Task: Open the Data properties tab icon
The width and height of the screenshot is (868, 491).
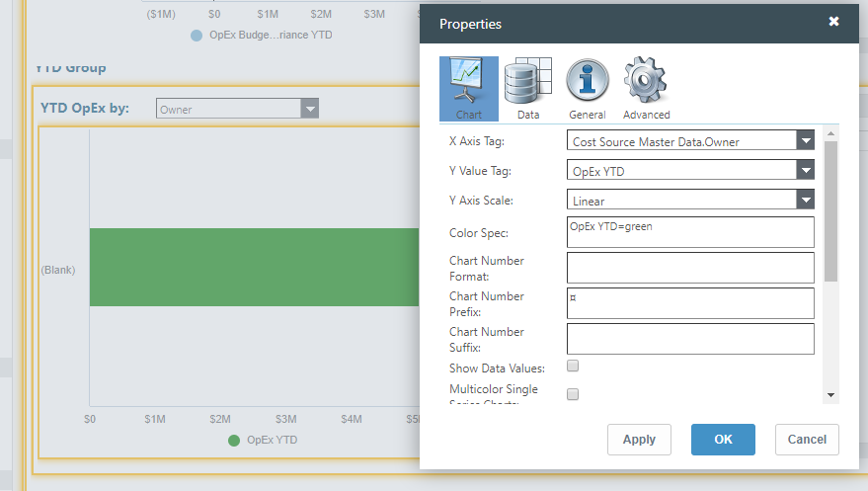Action: point(527,89)
